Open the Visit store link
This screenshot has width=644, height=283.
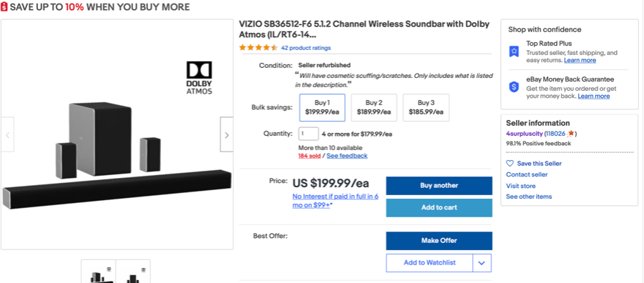point(520,186)
